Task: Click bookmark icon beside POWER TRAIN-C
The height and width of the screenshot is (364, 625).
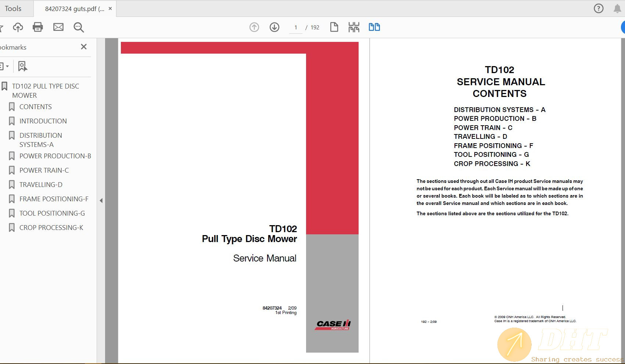Action: coord(12,170)
